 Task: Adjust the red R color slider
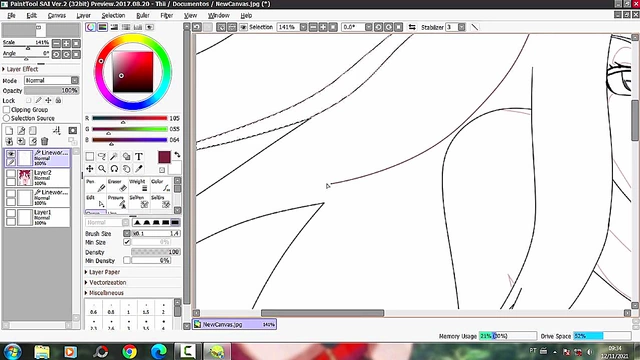130,118
